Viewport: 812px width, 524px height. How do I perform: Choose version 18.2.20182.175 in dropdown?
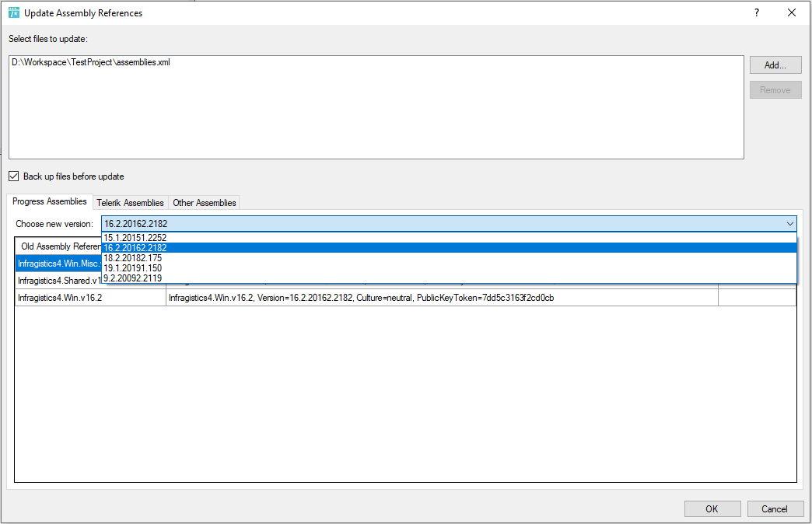(132, 258)
